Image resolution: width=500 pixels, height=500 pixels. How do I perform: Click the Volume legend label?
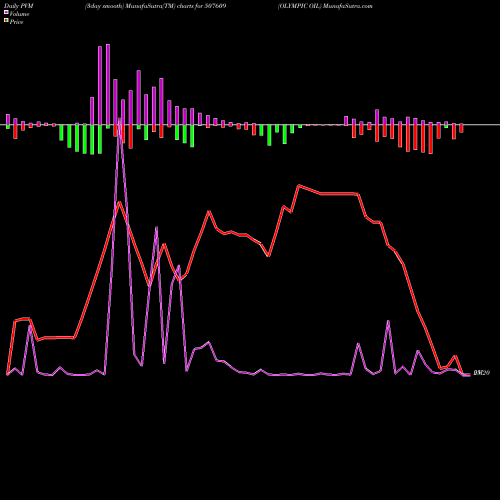coord(19,14)
